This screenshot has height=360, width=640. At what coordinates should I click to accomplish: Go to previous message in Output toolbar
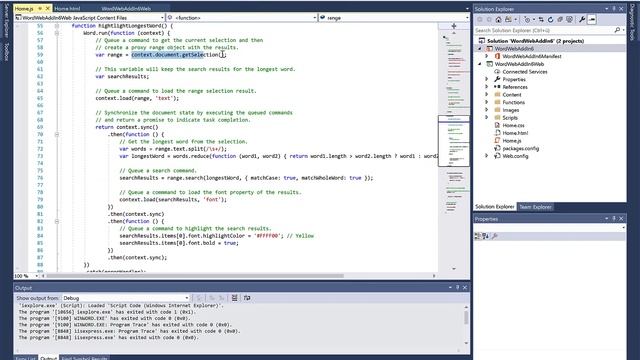click(x=211, y=298)
